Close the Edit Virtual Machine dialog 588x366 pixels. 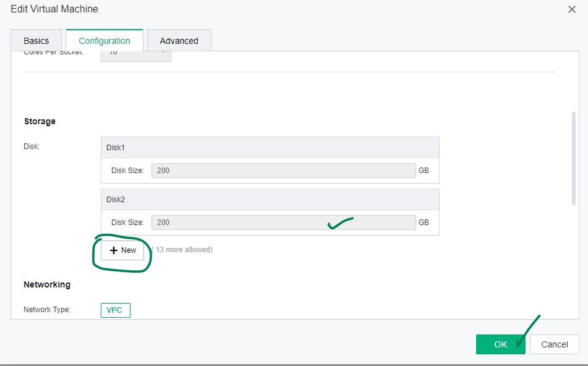pyautogui.click(x=571, y=9)
